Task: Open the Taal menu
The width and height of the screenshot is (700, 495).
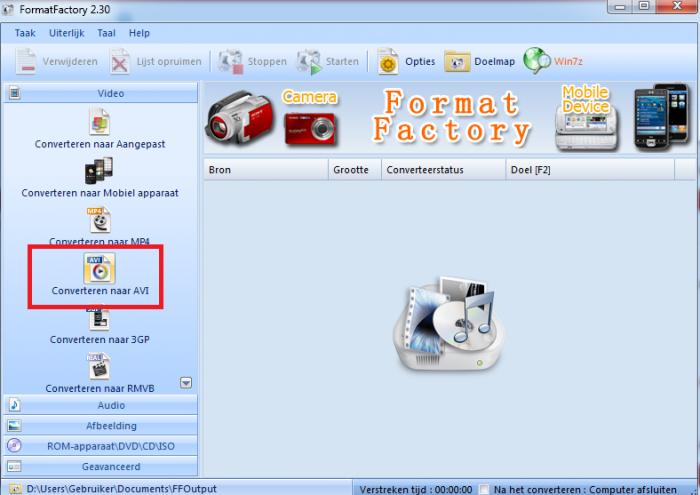Action: (106, 33)
